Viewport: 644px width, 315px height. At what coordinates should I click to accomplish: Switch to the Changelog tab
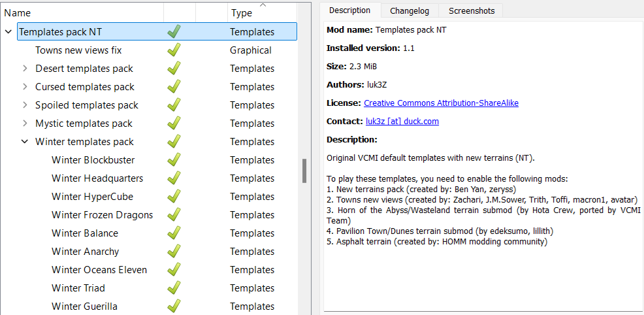pos(410,10)
